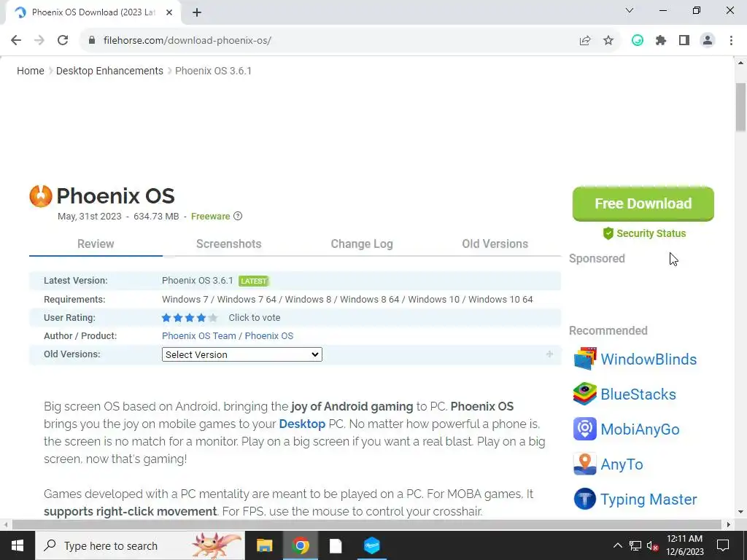Bookmark this page with the star icon

[608, 41]
